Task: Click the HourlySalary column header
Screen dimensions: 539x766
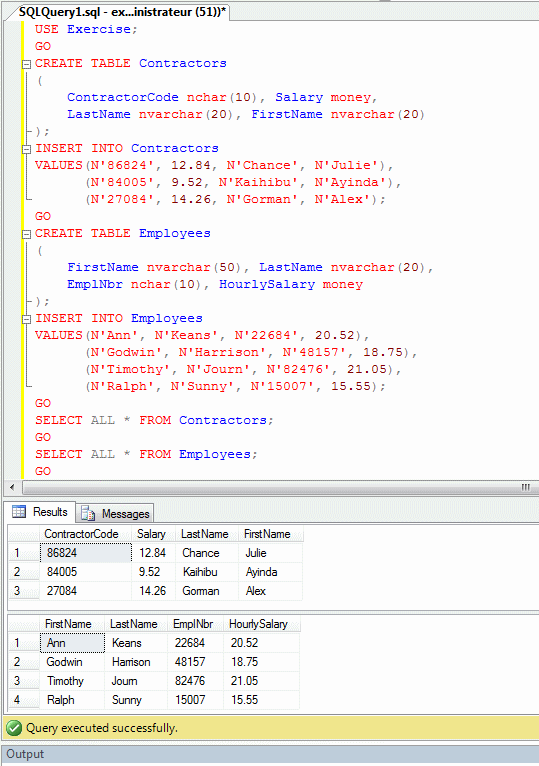Action: pos(261,624)
